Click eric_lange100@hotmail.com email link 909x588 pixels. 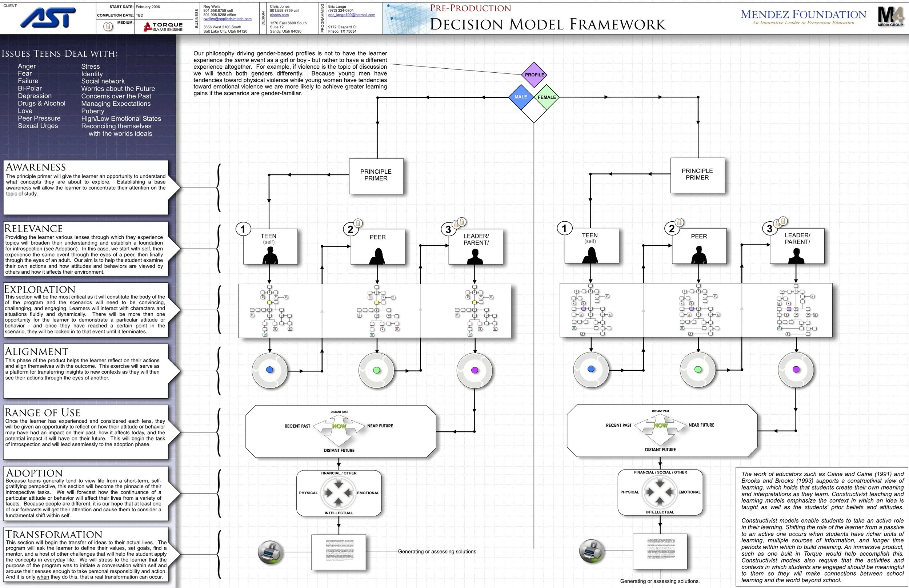coord(351,15)
